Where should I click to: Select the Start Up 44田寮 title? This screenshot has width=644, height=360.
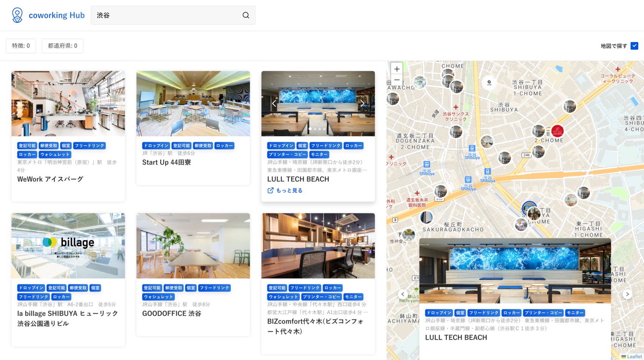click(166, 162)
